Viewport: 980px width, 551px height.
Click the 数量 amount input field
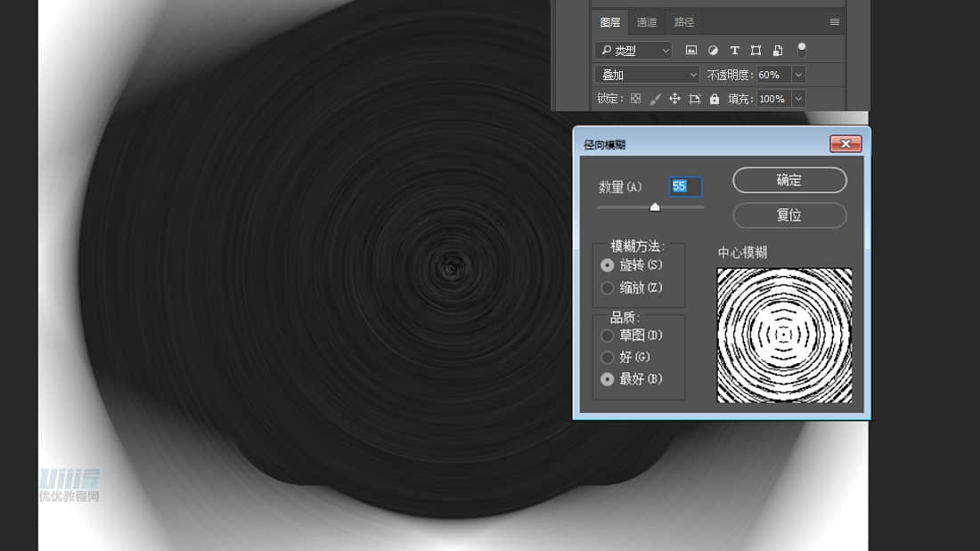(x=685, y=186)
